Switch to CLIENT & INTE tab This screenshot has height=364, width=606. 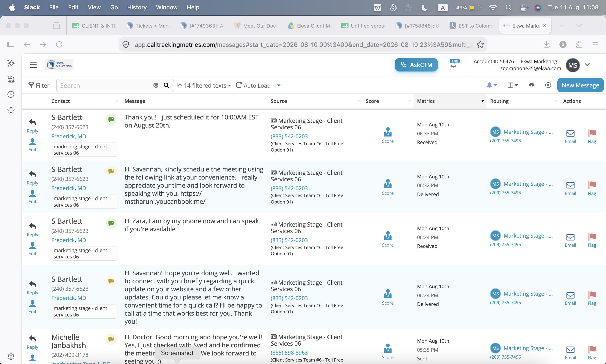(x=94, y=26)
